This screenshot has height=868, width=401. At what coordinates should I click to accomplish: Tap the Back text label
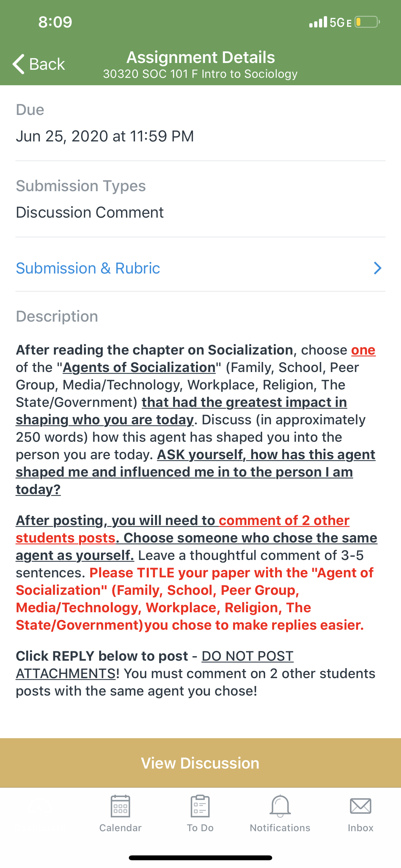point(47,64)
